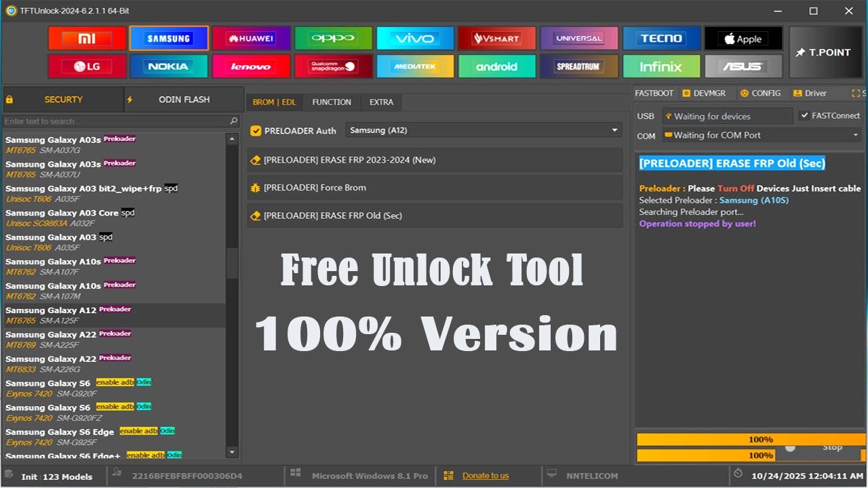Choose the Infinix brand tile

click(661, 66)
